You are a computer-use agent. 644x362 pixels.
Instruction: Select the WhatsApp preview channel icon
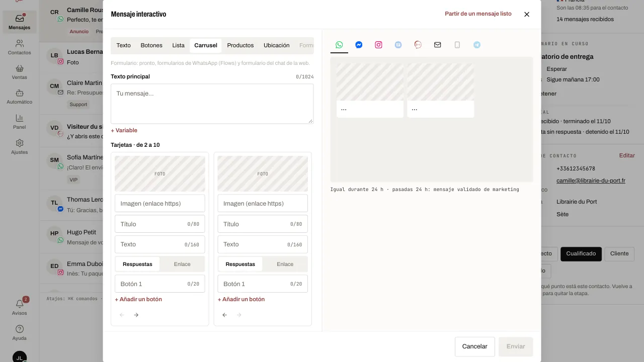(339, 45)
